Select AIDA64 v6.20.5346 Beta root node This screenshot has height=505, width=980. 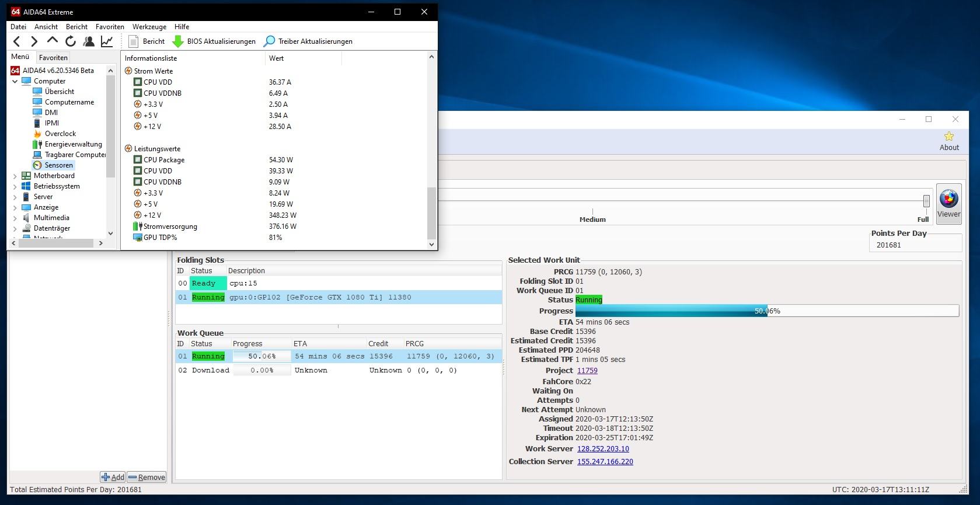58,71
